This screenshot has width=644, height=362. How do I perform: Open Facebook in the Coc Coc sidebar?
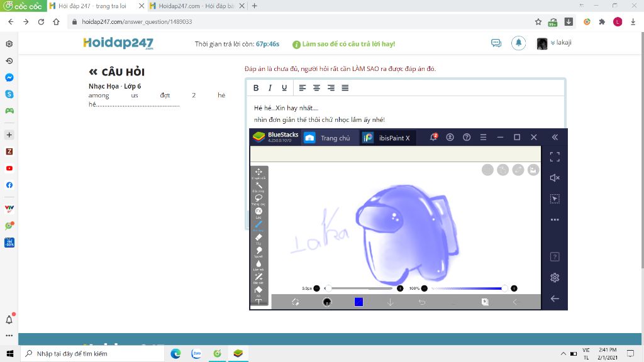click(x=9, y=185)
